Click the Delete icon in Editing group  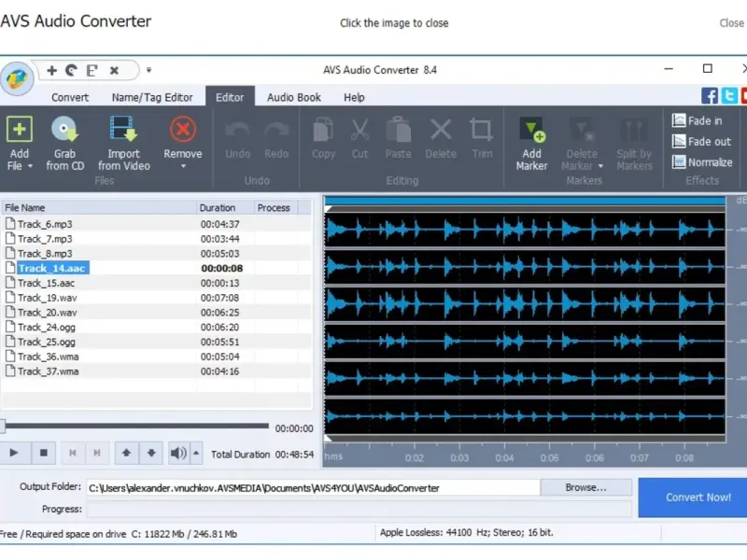(441, 130)
